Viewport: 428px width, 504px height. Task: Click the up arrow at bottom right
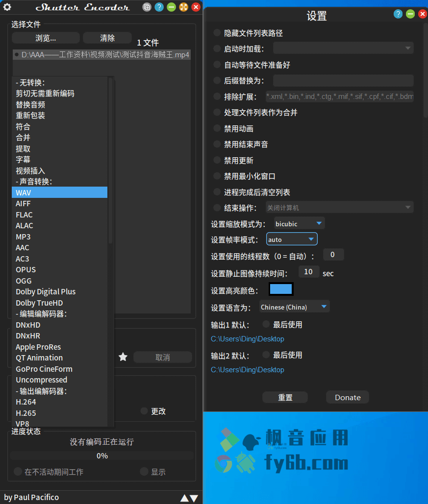(x=184, y=498)
